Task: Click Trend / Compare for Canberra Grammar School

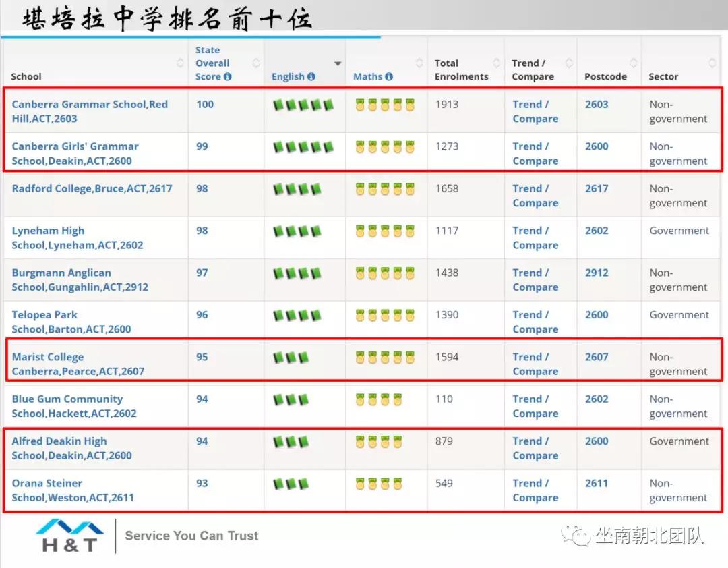Action: pyautogui.click(x=535, y=111)
